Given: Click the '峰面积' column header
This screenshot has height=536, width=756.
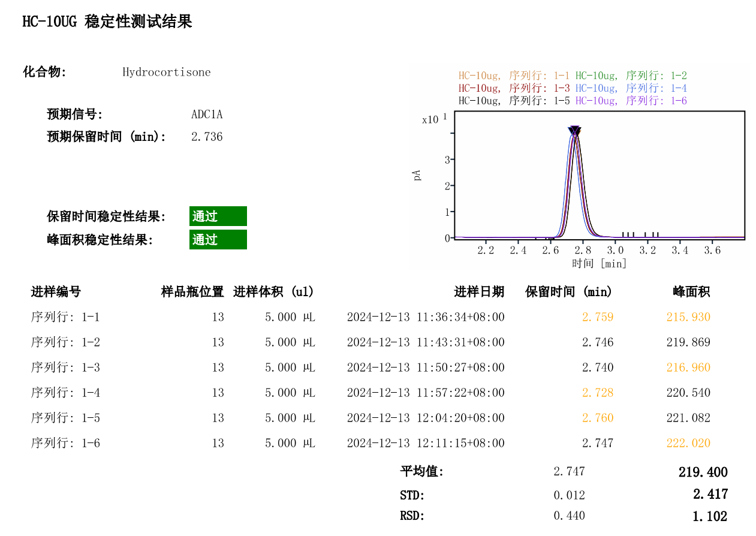Looking at the screenshot, I should [x=692, y=292].
